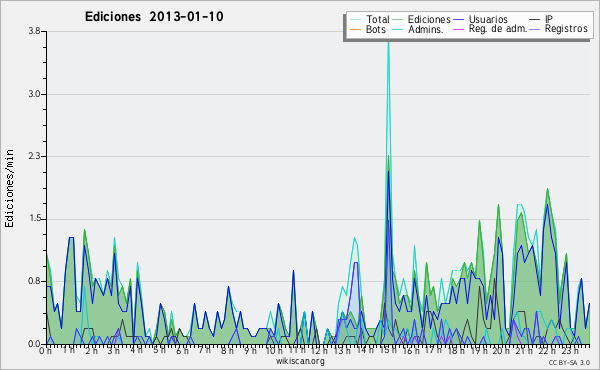Screen dimensions: 600x370
Task: Click the 0 h mark on x-axis
Action: pyautogui.click(x=45, y=350)
